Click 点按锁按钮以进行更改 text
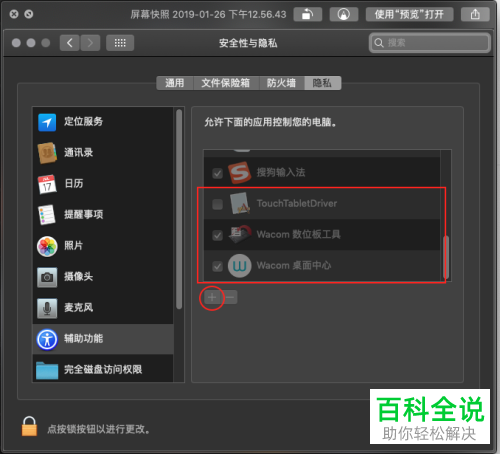The image size is (500, 454). click(x=98, y=429)
